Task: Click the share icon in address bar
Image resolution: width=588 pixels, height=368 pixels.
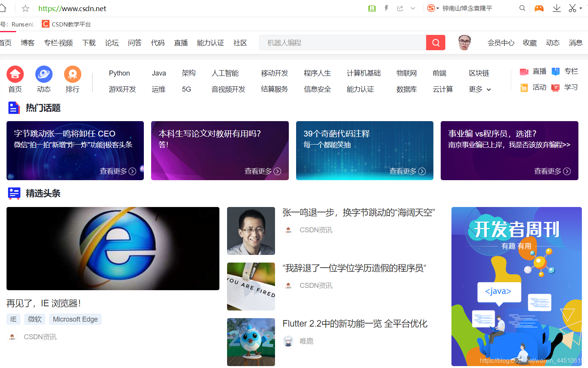Action: coord(400,8)
